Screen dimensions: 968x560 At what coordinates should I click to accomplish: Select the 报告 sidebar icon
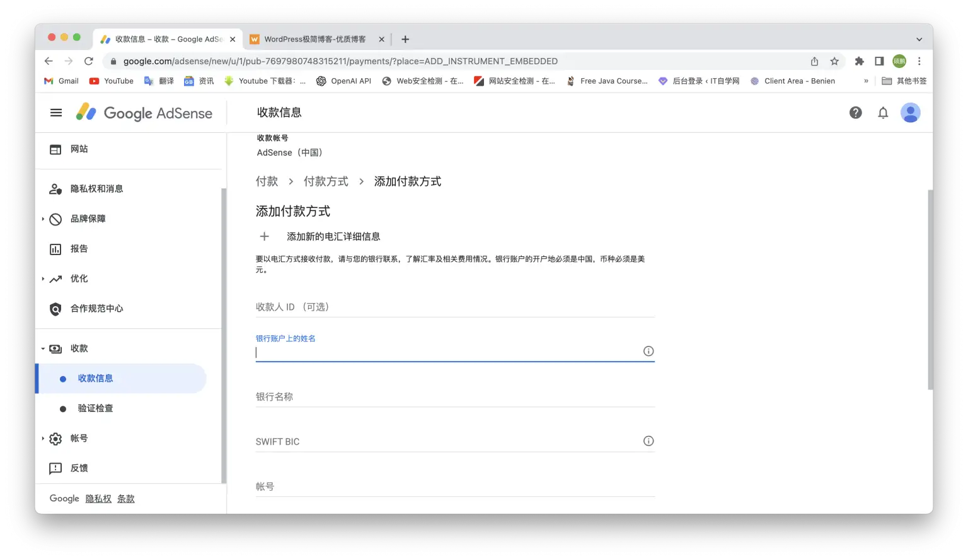tap(56, 248)
